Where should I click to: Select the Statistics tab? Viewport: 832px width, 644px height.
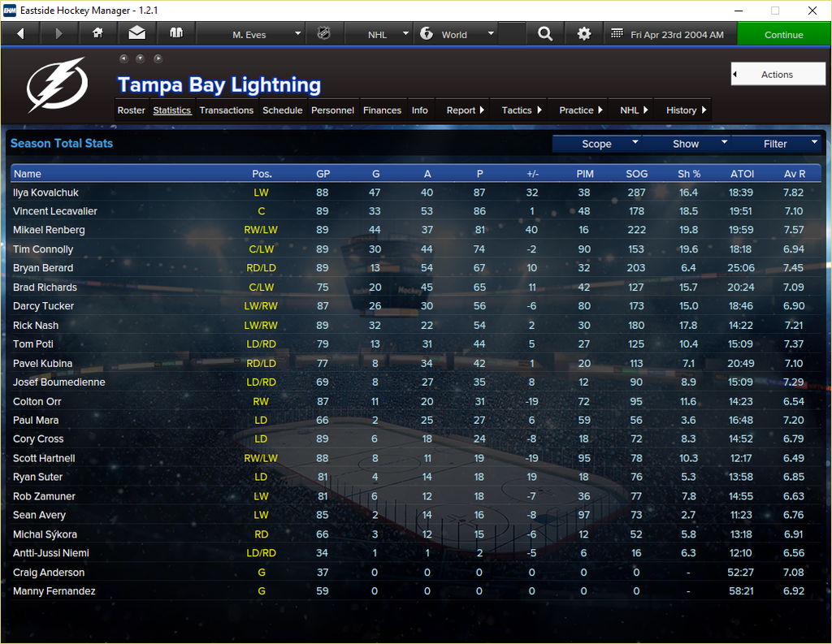click(x=172, y=110)
